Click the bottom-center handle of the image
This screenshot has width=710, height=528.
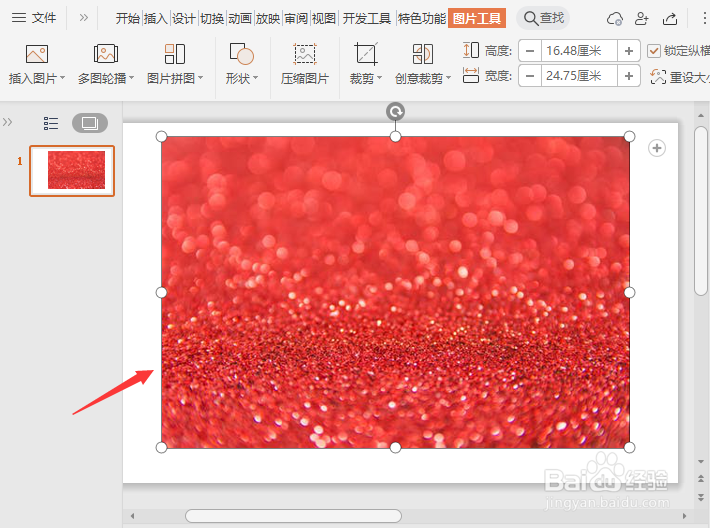pos(395,448)
